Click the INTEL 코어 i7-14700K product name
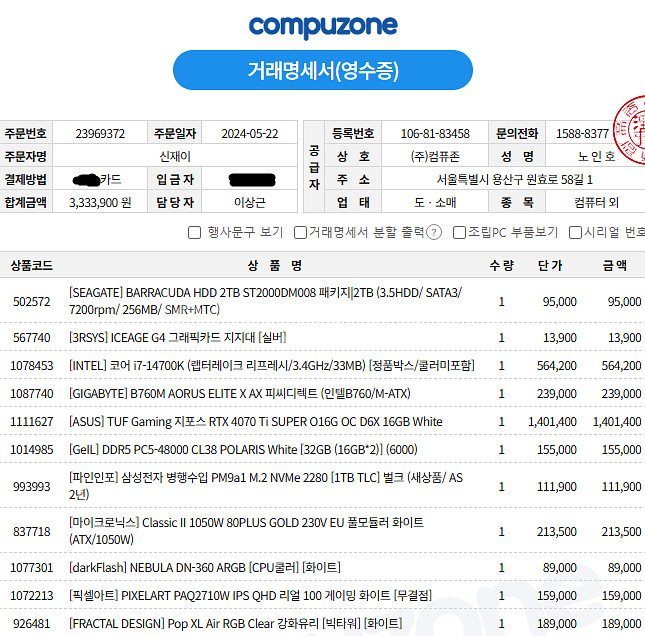The height and width of the screenshot is (636, 645). [271, 366]
